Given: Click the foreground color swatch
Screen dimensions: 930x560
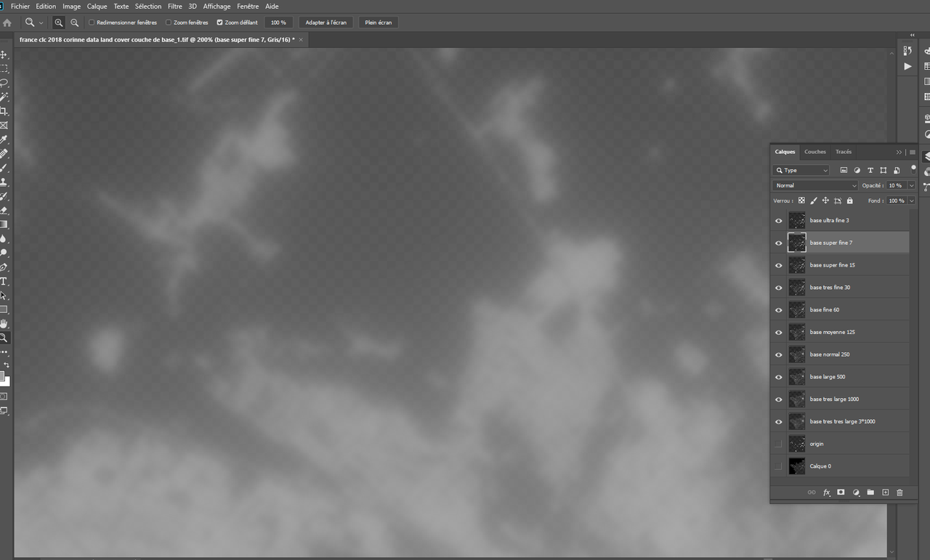Looking at the screenshot, I should pyautogui.click(x=2, y=376).
